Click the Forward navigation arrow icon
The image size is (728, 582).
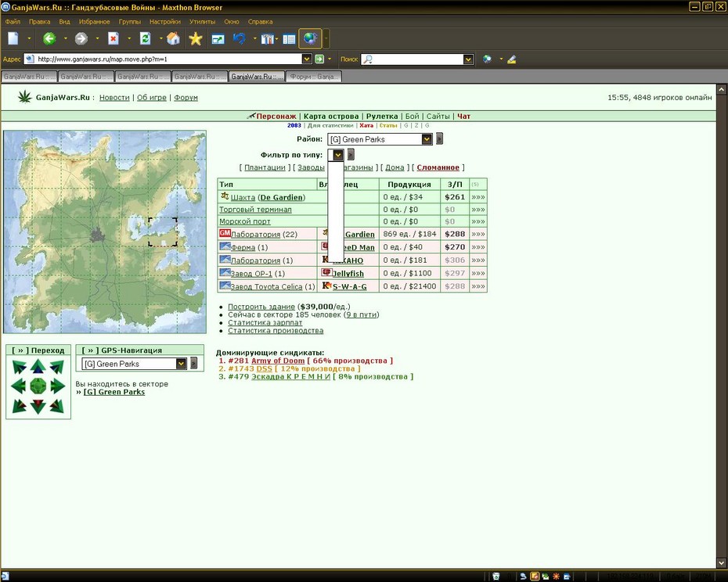(81, 38)
